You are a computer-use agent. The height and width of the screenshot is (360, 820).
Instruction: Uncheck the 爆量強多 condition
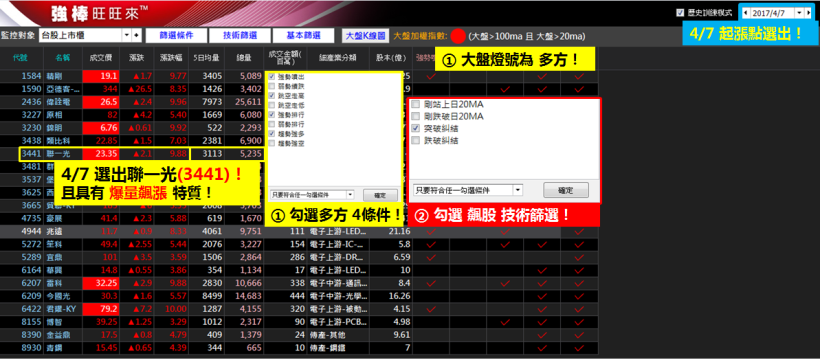(x=271, y=134)
